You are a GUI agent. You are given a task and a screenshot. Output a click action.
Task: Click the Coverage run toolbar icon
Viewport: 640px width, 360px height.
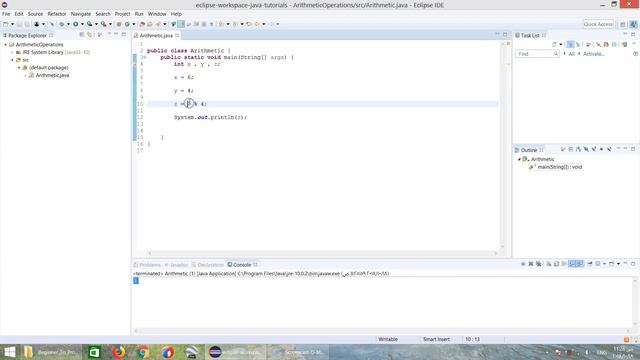point(89,24)
